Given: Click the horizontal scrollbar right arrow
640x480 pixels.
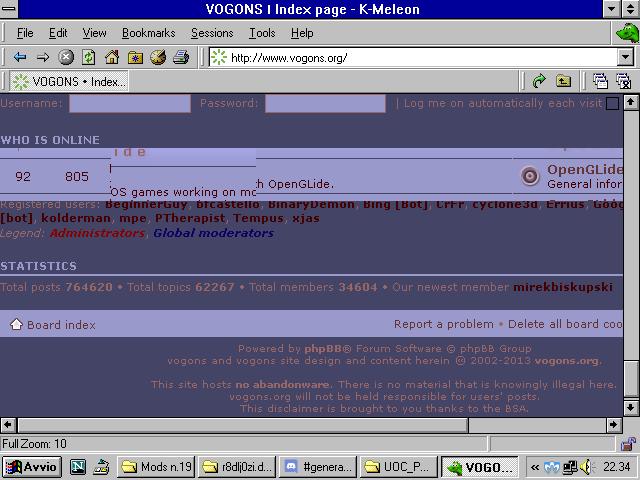Looking at the screenshot, I should click(613, 425).
